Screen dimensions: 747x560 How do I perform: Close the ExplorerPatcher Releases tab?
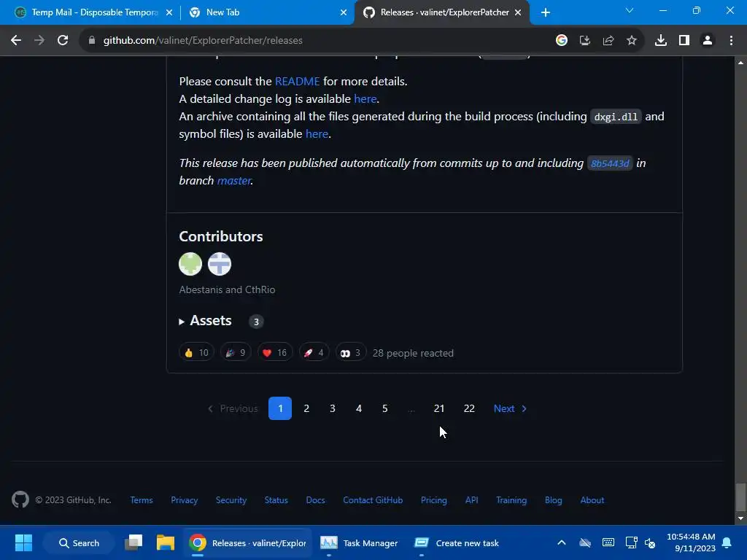coord(518,12)
